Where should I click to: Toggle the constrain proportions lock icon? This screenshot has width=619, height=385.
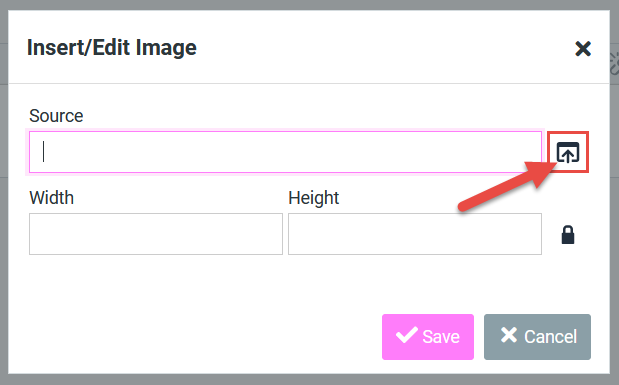[x=568, y=235]
